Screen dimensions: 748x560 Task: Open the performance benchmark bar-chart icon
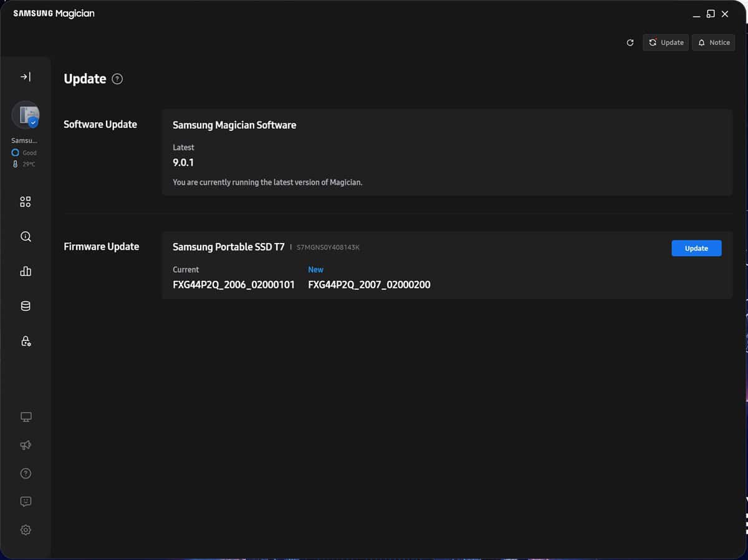click(26, 271)
